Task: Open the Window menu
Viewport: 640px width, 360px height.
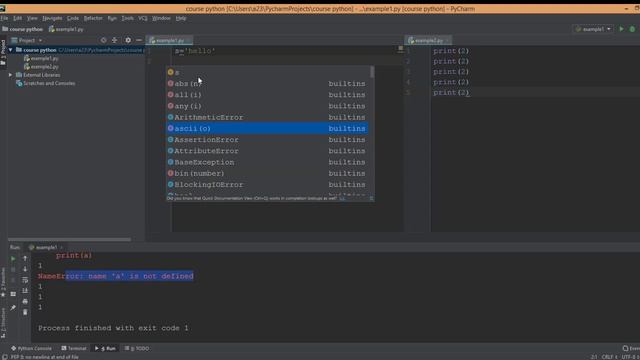Action: coord(161,18)
